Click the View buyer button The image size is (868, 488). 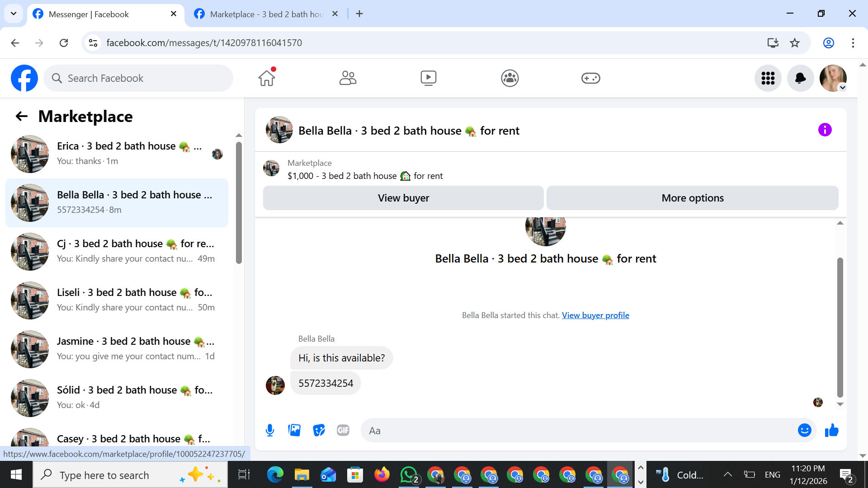[x=403, y=198]
